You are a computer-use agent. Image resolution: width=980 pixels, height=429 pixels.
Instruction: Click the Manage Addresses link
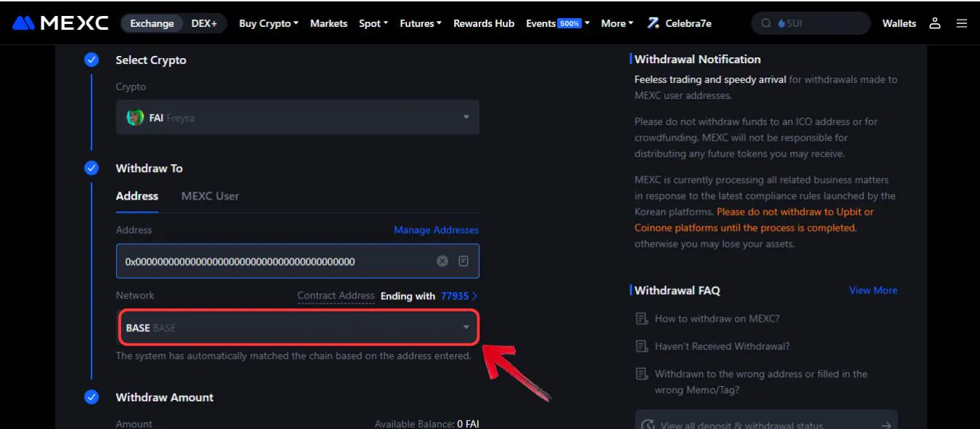click(437, 230)
